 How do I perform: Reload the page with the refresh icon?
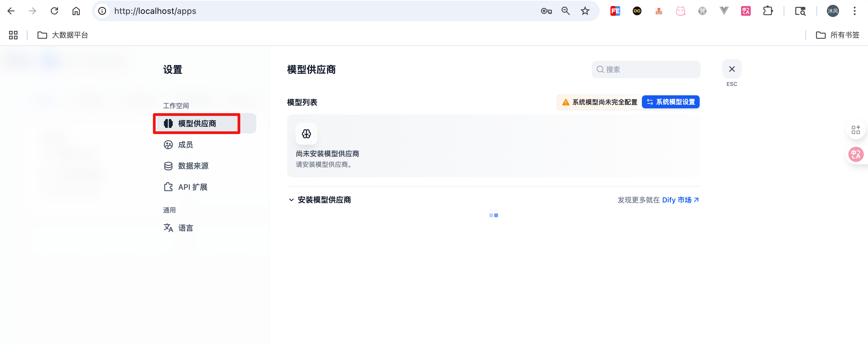click(x=55, y=11)
